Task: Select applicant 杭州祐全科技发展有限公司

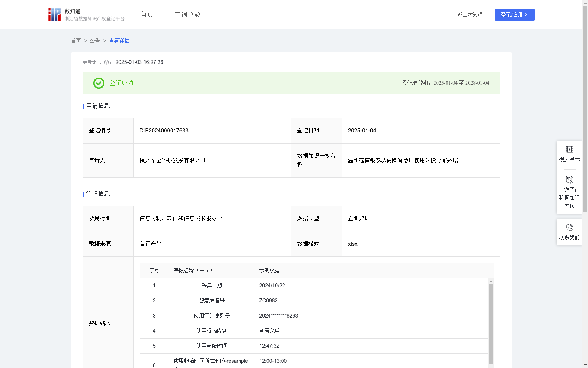Action: pos(172,160)
